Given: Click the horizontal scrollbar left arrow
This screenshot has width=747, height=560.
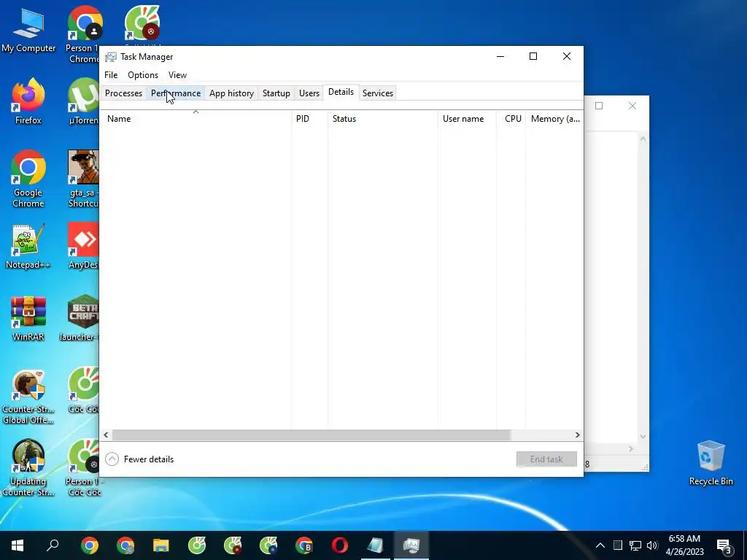Looking at the screenshot, I should 106,435.
